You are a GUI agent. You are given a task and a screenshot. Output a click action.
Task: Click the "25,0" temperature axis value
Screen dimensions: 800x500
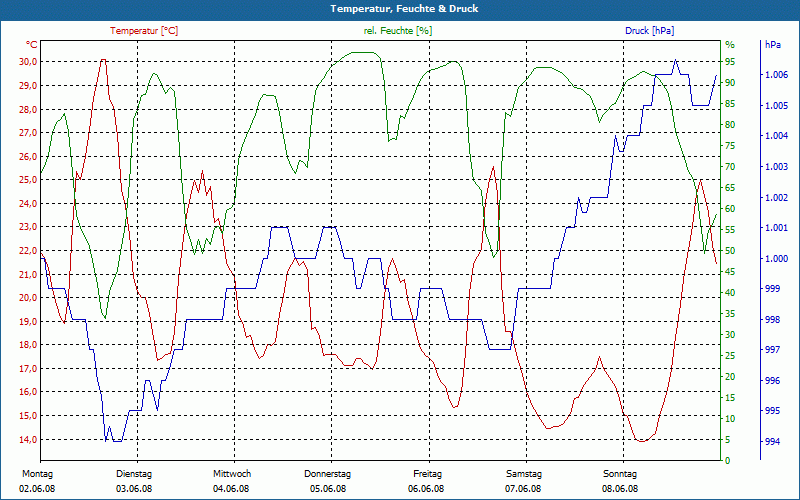pos(29,180)
